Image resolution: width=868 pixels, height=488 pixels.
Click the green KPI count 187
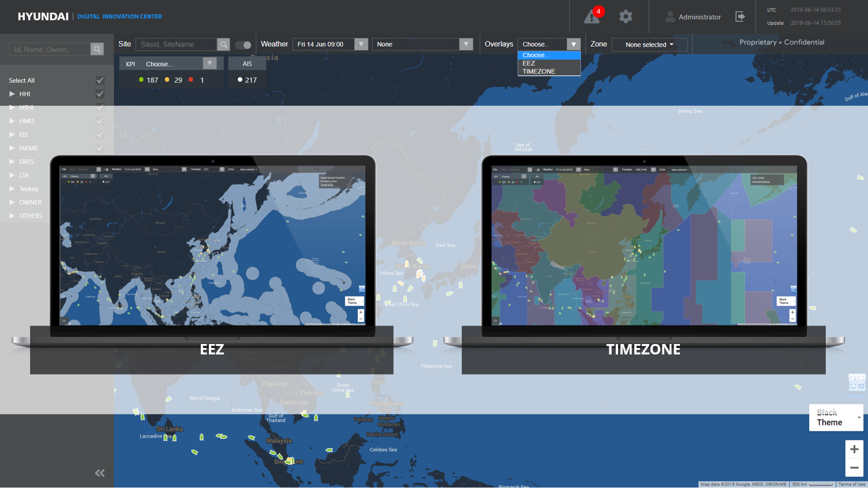(152, 80)
